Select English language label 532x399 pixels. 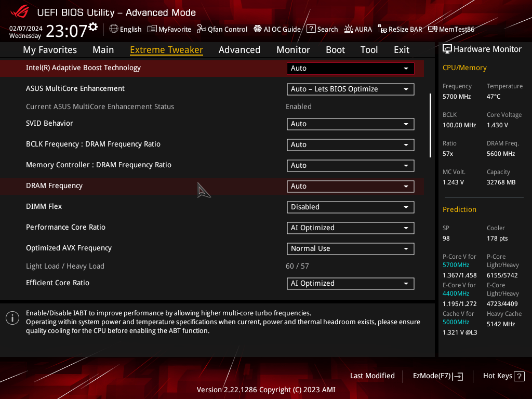coord(130,30)
